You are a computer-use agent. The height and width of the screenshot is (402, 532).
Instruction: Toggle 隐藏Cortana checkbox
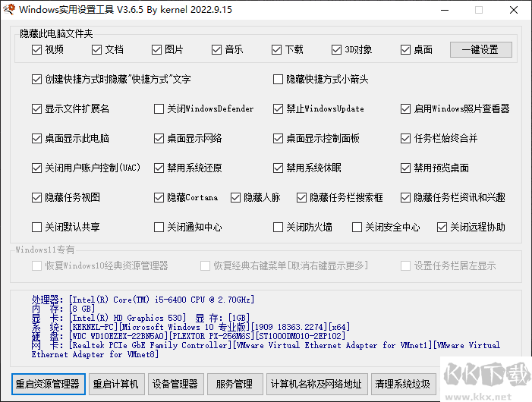[159, 197]
